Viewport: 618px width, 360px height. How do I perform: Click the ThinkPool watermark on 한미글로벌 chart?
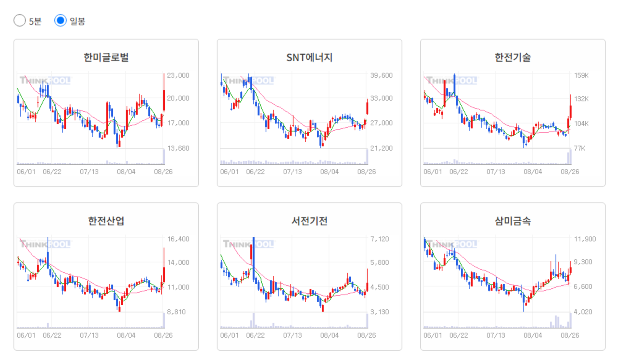[45, 81]
